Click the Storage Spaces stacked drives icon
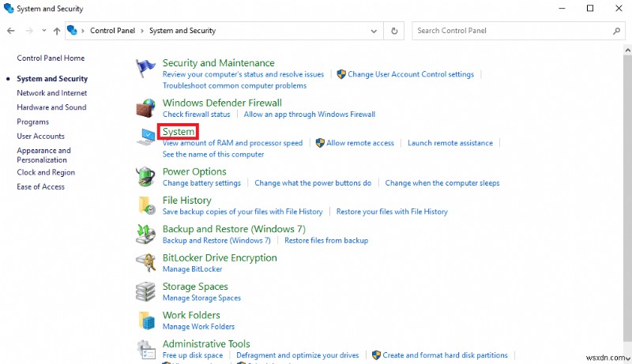The height and width of the screenshot is (364, 632). tap(145, 291)
